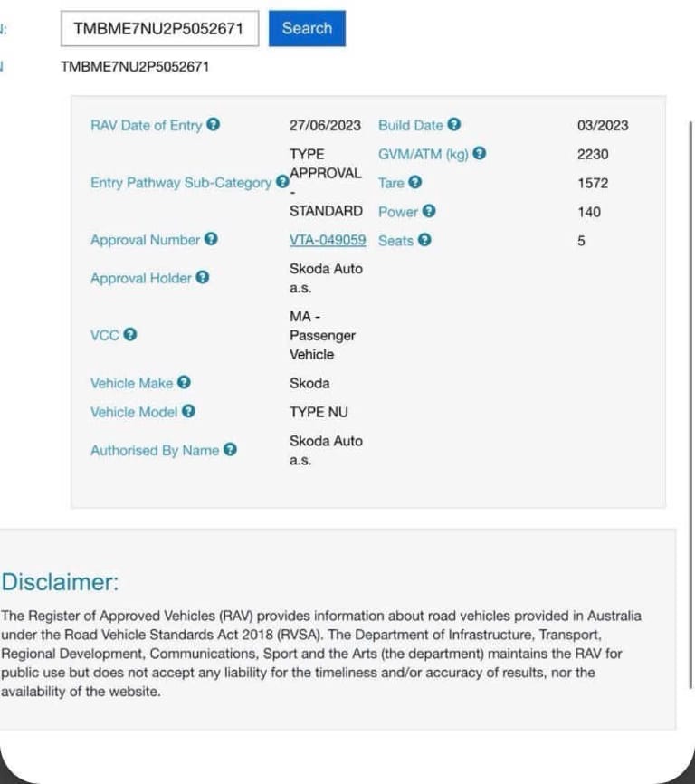This screenshot has width=695, height=784.
Task: Select the Power value 140
Action: (589, 212)
